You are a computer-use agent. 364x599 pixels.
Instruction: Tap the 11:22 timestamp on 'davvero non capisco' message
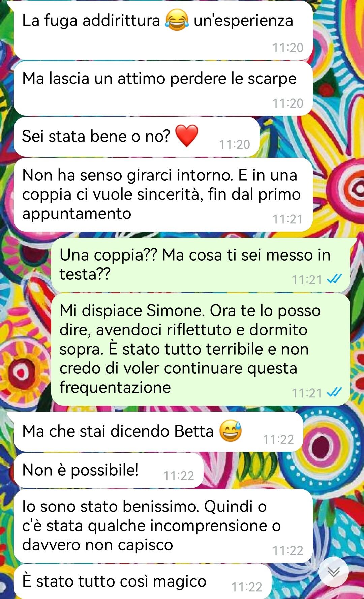[x=288, y=550]
